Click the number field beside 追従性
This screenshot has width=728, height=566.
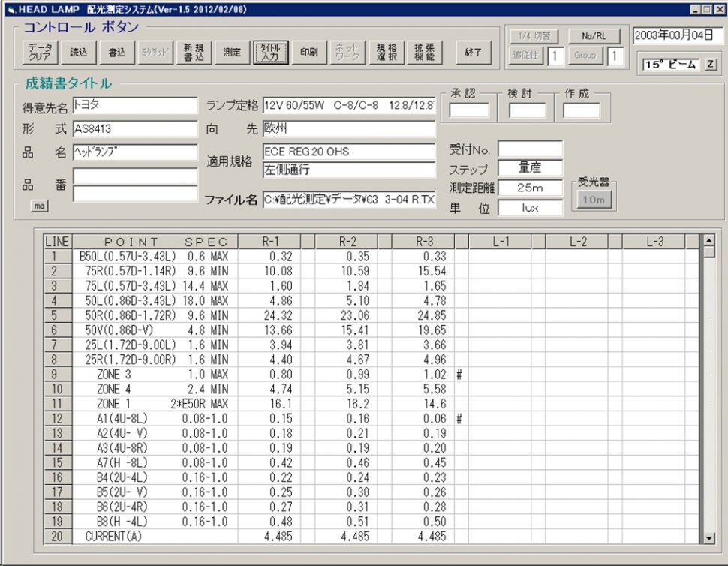tap(555, 56)
